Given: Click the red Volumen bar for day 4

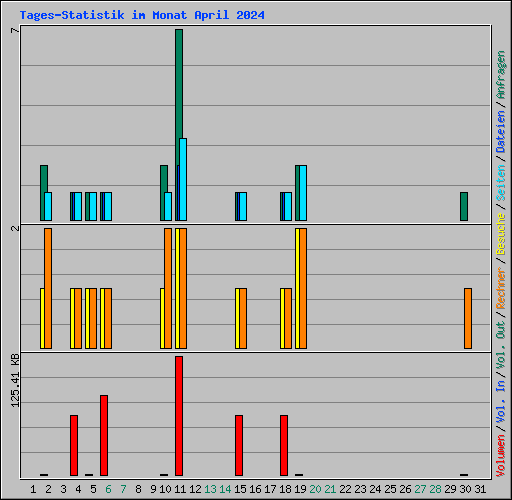Looking at the screenshot, I should tap(74, 445).
